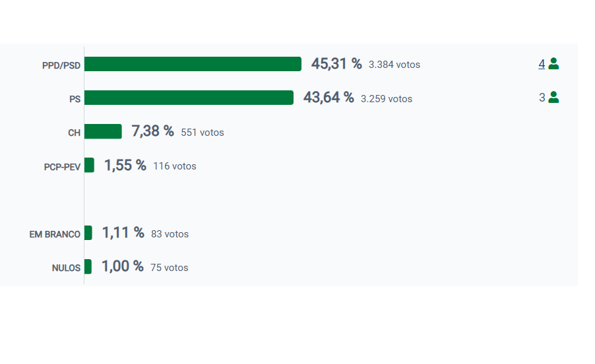Click the EM BRANCO label
This screenshot has width=595, height=364.
tap(55, 234)
